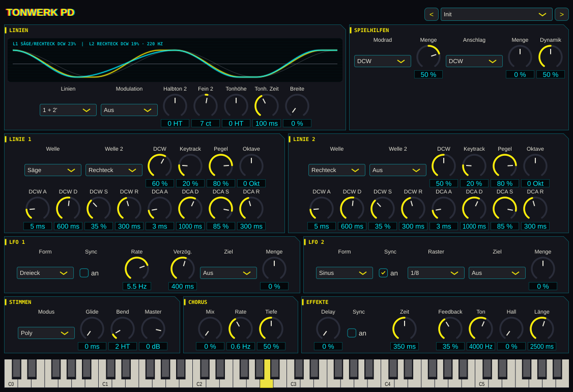Click the Effekte Feedback knob
The width and height of the screenshot is (573, 392).
click(x=450, y=328)
